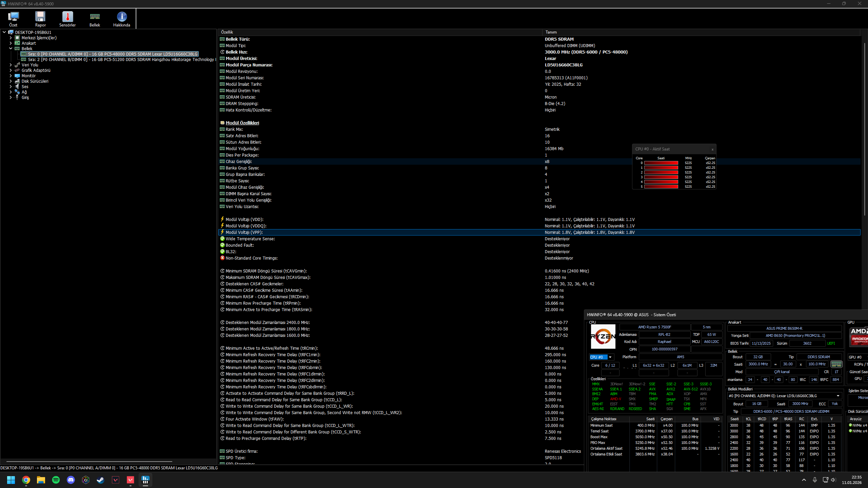Click green check icon for Wide Temperature Sense
The height and width of the screenshot is (488, 868).
[222, 239]
